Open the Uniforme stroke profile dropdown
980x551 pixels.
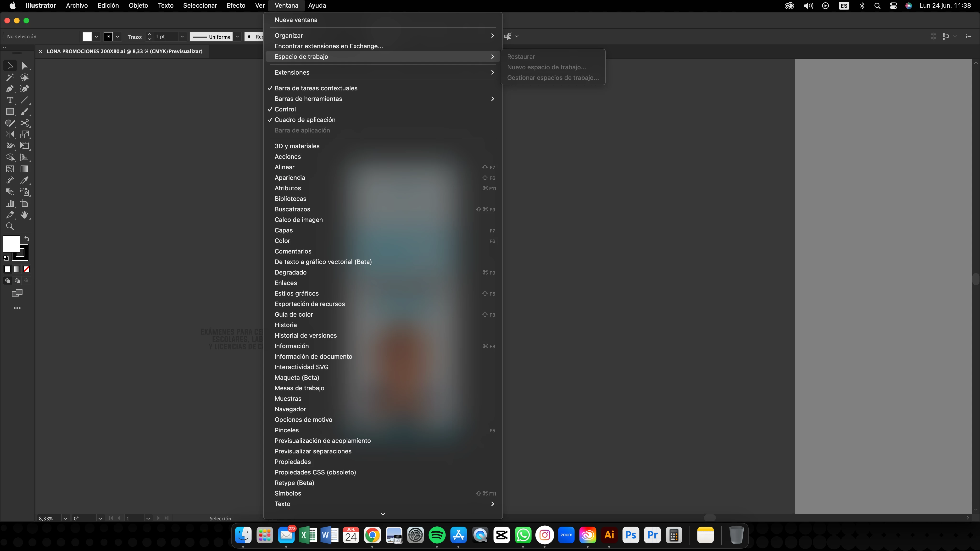click(x=237, y=37)
